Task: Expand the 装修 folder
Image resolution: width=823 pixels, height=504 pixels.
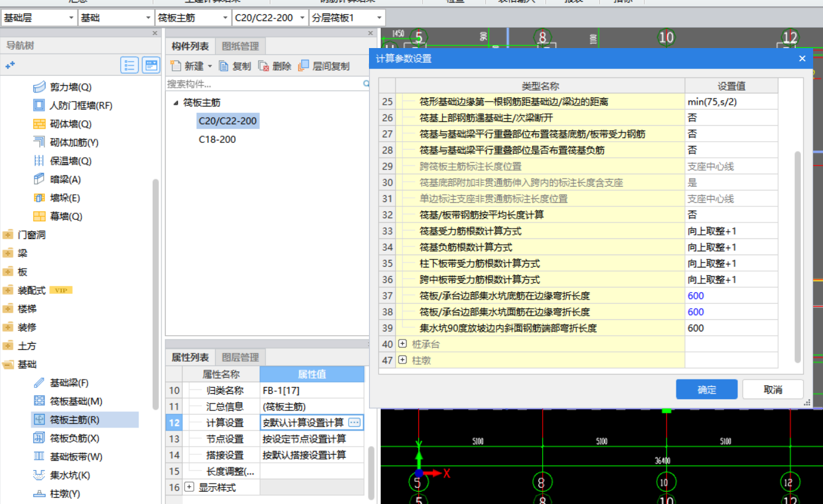Action: pos(8,327)
